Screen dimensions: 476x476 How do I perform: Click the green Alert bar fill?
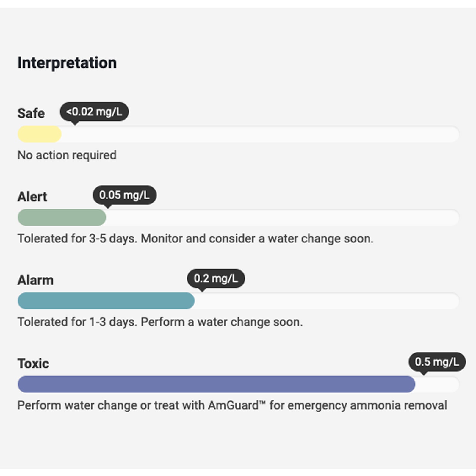tap(62, 217)
